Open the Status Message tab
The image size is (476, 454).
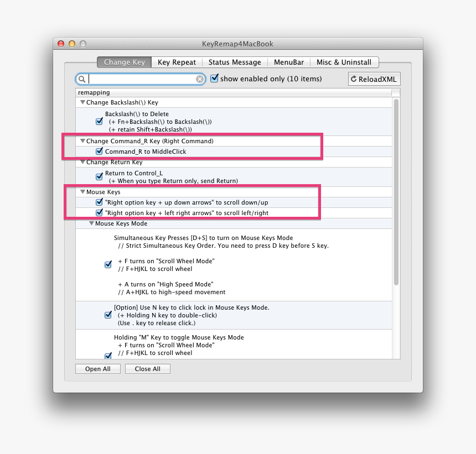pyautogui.click(x=235, y=62)
